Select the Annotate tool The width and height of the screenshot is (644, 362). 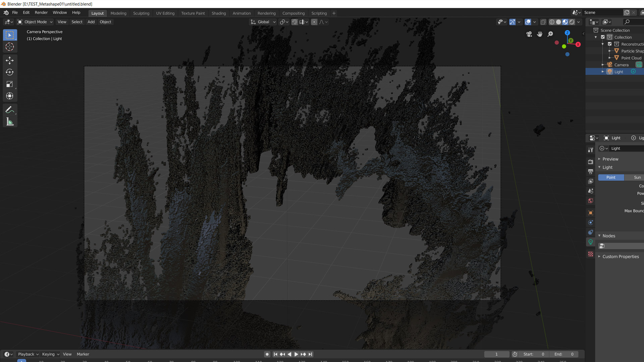[x=10, y=109]
